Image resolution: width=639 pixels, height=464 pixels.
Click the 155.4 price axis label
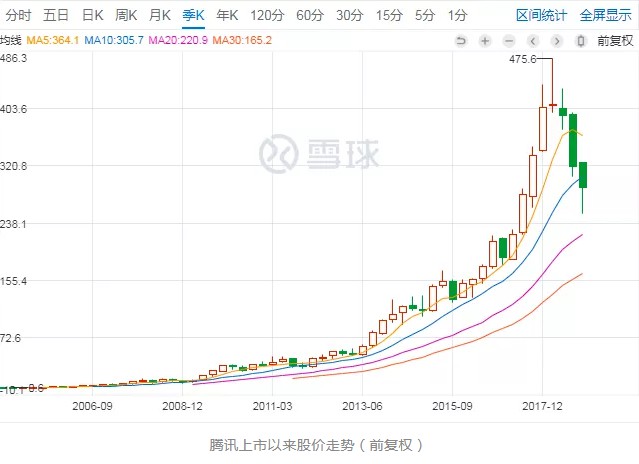coord(13,281)
